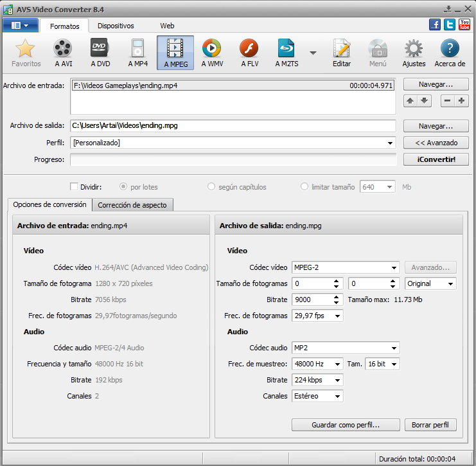The image size is (476, 466).
Task: Enable the Dividir checkbox
Action: (x=74, y=186)
